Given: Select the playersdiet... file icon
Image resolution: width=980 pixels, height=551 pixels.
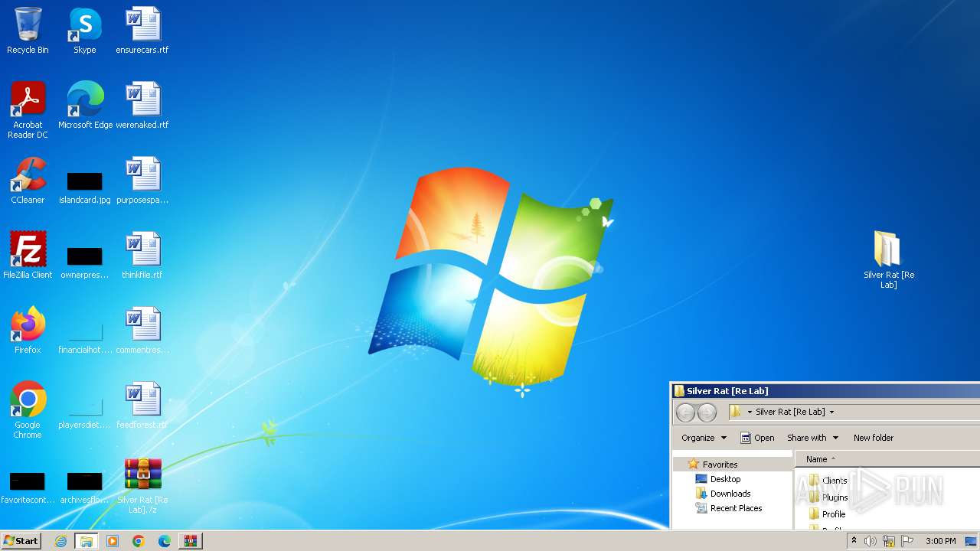Looking at the screenshot, I should click(84, 413).
